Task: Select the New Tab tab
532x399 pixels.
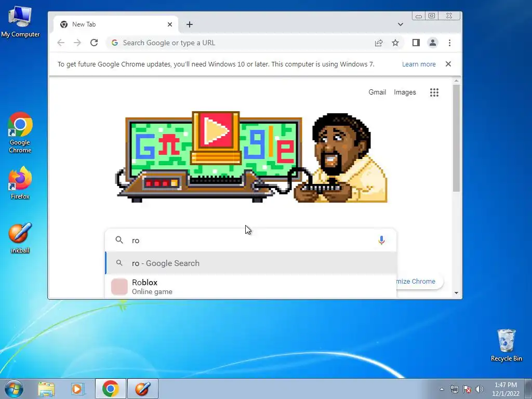Action: click(x=115, y=24)
